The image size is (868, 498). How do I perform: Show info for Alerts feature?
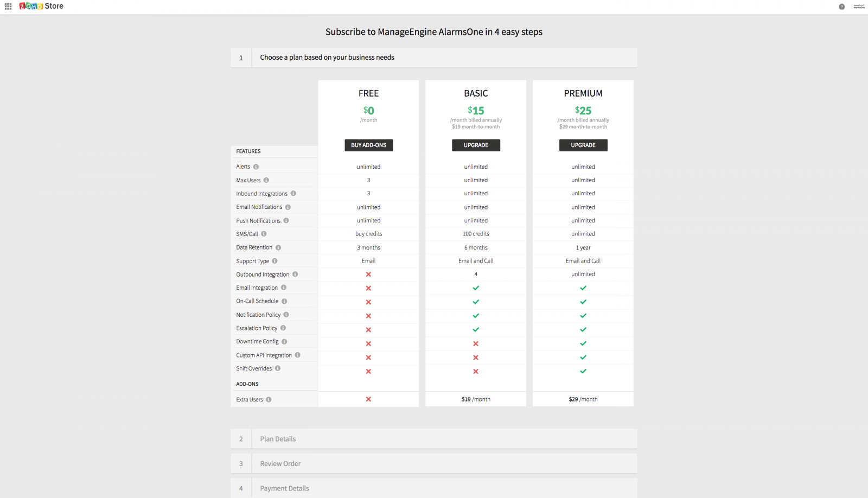(x=256, y=167)
